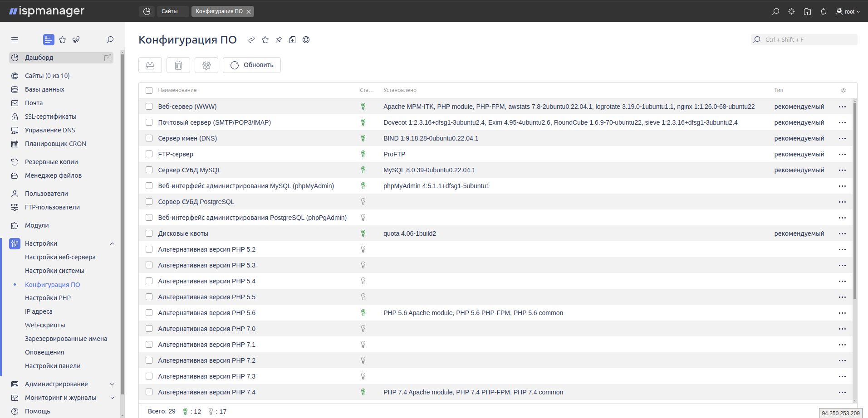This screenshot has width=868, height=418.
Task: Check the Альтернативная версия PHP 7.3 checkbox
Action: pyautogui.click(x=149, y=376)
